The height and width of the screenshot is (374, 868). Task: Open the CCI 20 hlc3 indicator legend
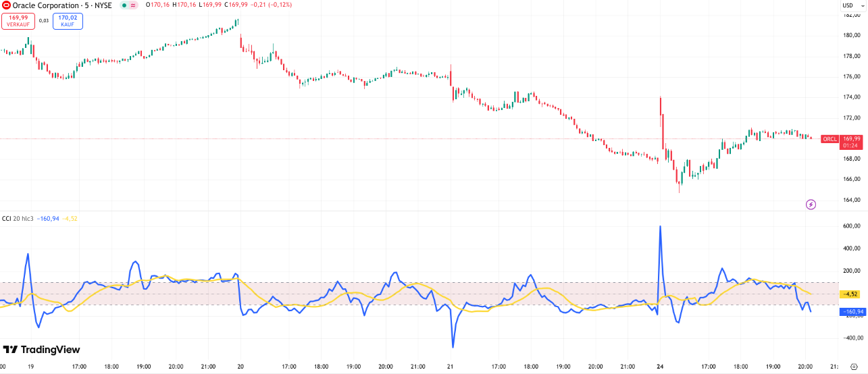pyautogui.click(x=19, y=218)
